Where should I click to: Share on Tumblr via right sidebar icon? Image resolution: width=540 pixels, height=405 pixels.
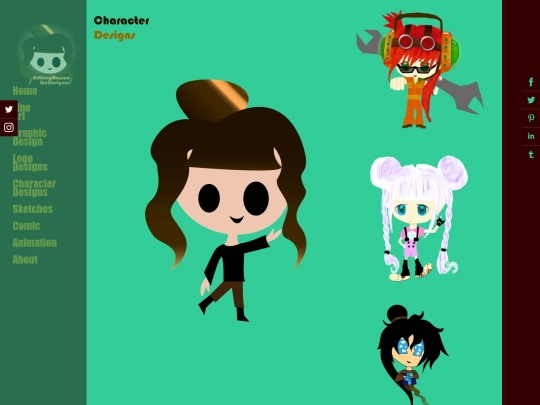point(531,155)
